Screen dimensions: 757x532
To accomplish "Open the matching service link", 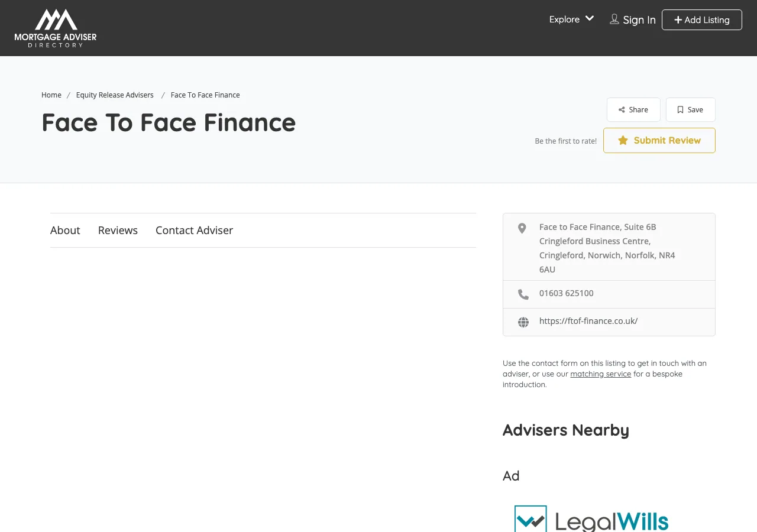I will 600,374.
